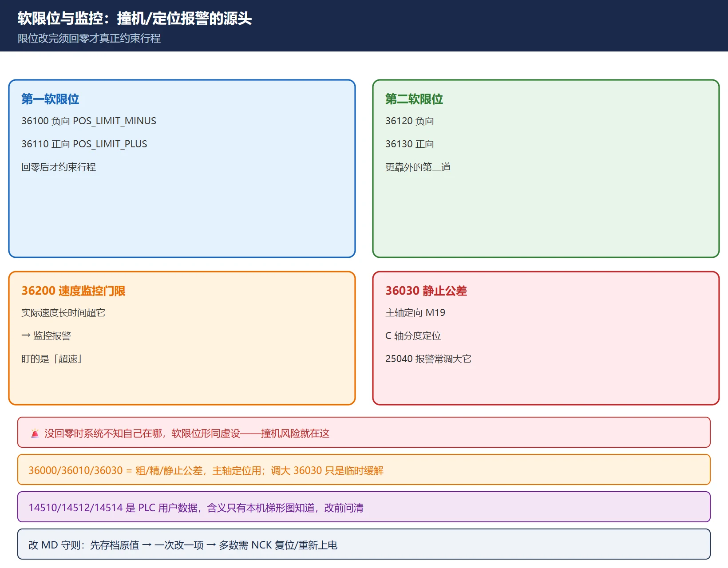The image size is (728, 568).
Task: Click the 第二软限位 card heading
Action: coord(414,99)
